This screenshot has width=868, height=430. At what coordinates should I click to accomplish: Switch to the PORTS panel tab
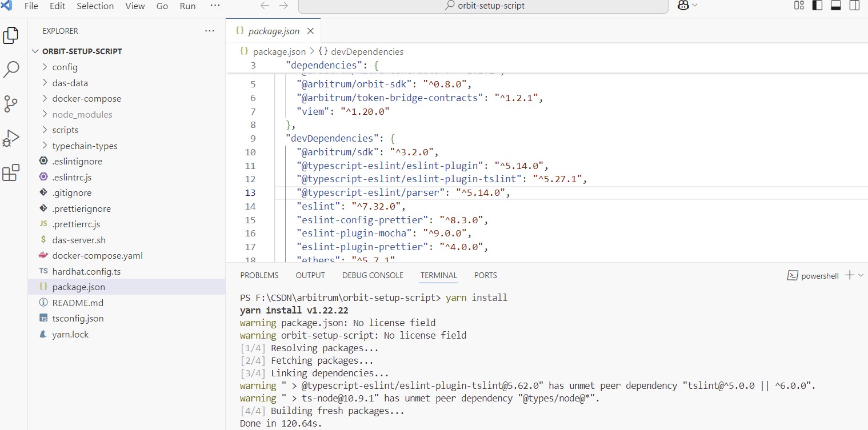(486, 275)
